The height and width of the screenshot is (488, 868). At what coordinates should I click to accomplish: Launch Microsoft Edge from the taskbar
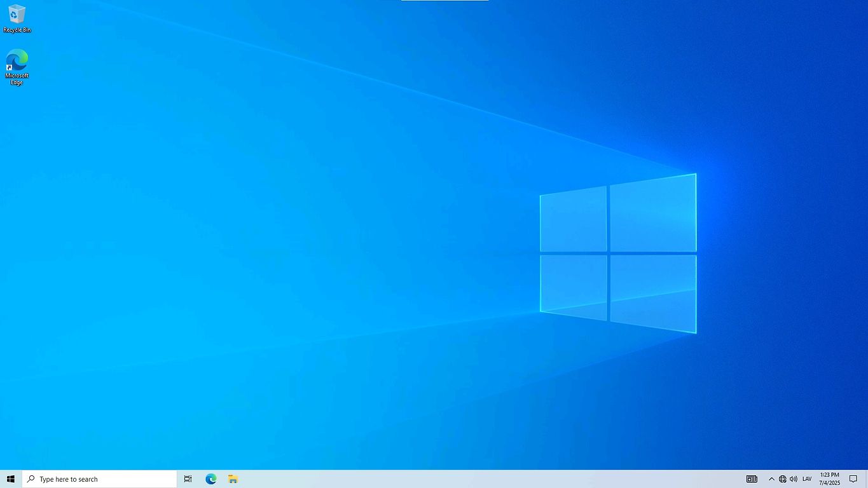pos(210,479)
